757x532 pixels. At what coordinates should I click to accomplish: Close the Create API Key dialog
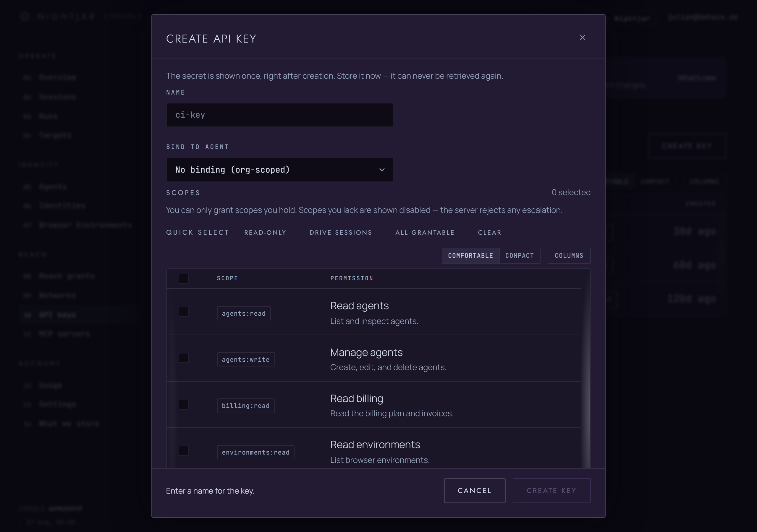(582, 37)
